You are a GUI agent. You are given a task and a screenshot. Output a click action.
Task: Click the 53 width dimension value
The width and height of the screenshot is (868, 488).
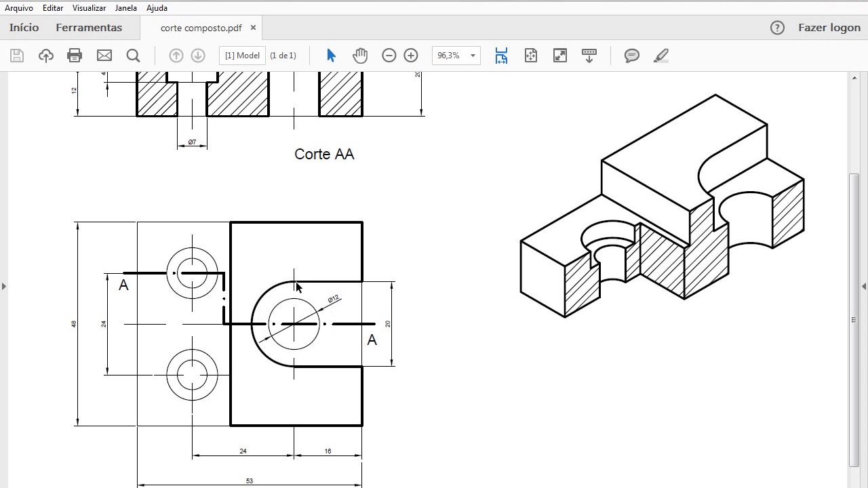tap(250, 481)
